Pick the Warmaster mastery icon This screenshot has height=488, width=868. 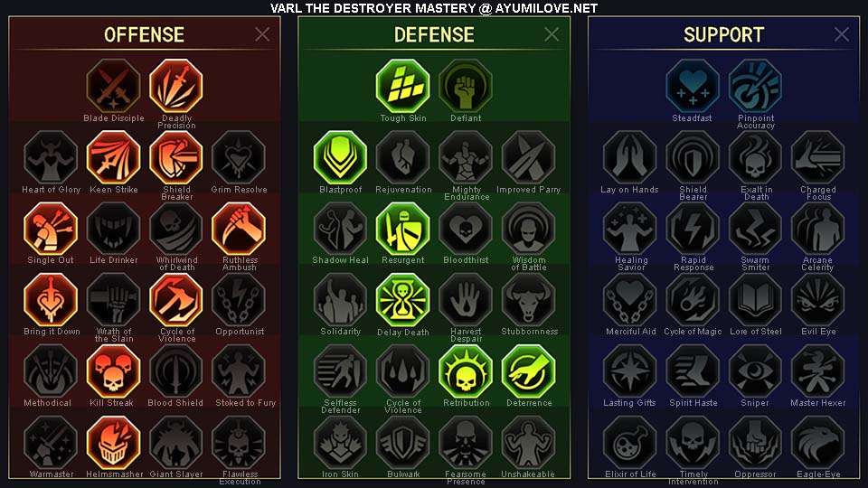tap(51, 442)
